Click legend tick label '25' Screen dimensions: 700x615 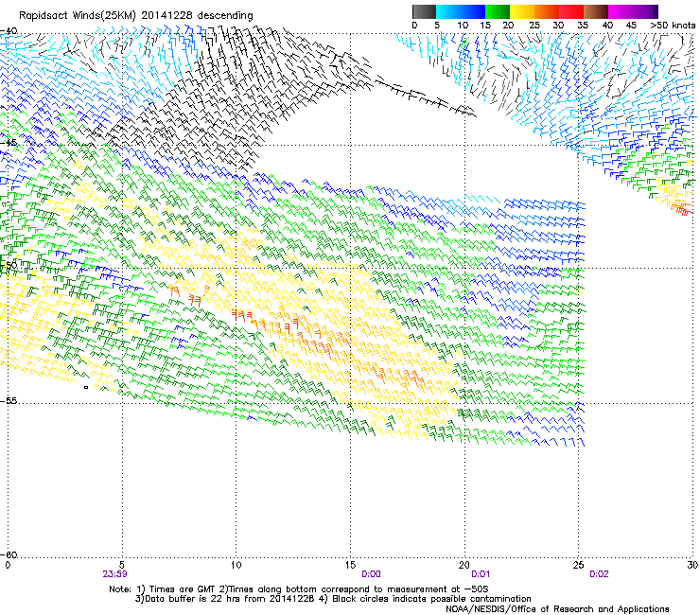534,26
